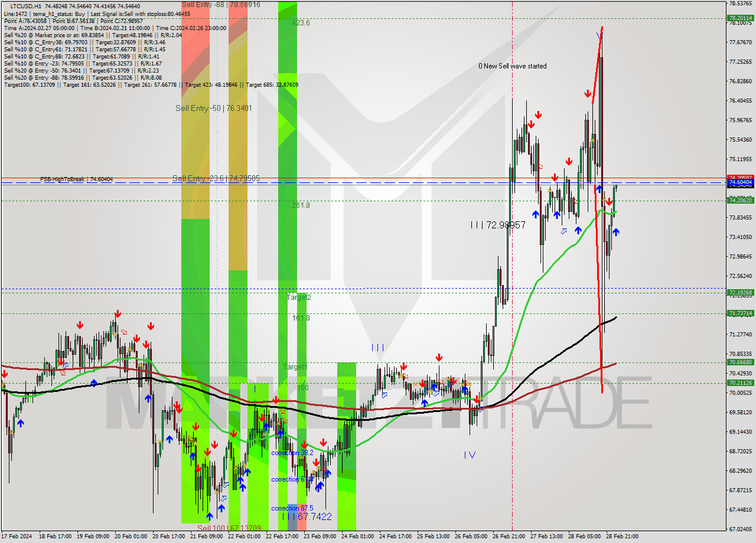
Task: Click the Target2 label
Action: click(x=299, y=297)
